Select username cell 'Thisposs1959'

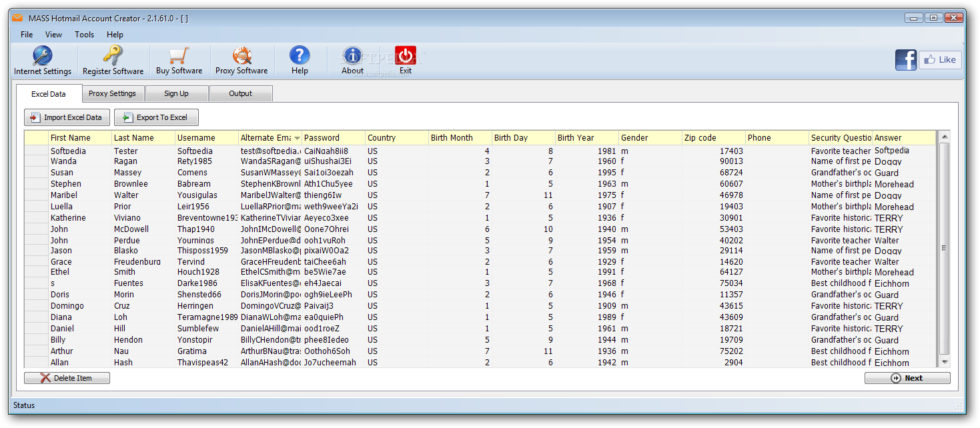[x=207, y=251]
